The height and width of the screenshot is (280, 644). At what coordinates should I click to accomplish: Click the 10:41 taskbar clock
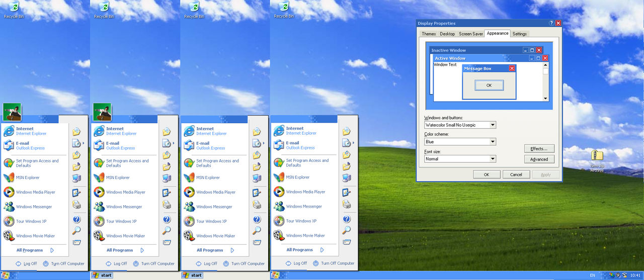[635, 275]
